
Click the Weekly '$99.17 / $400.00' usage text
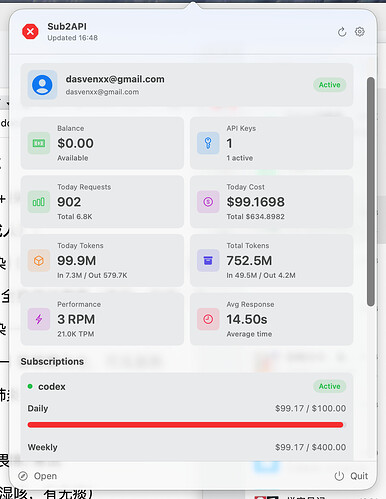pyautogui.click(x=311, y=447)
